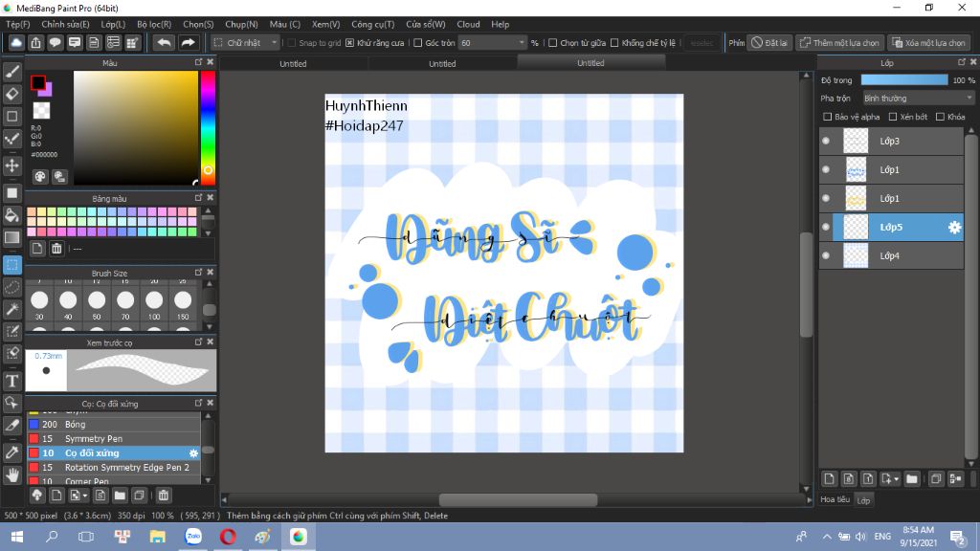Pick the Move tool

11,165
